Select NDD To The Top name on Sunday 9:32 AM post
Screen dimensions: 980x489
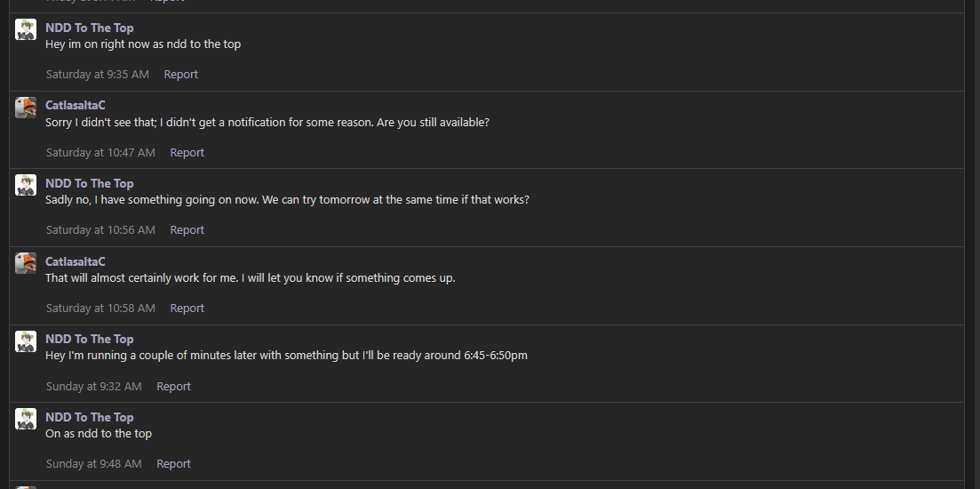tap(89, 339)
